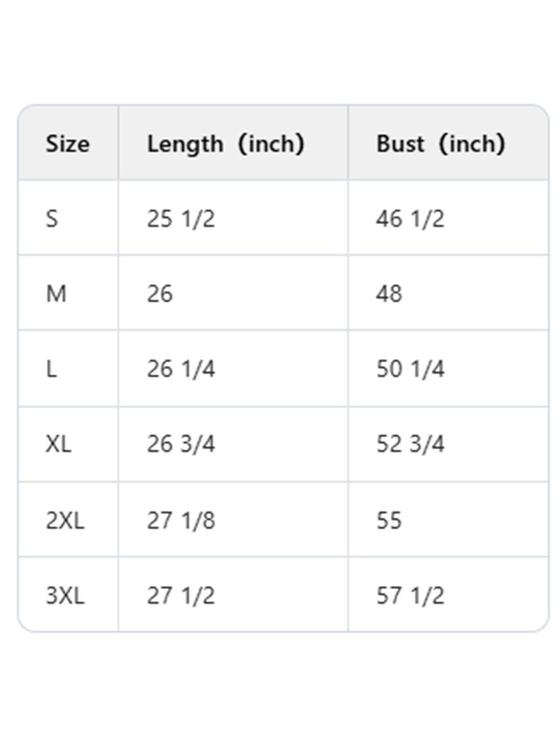Click the bust value 55
The image size is (560, 735).
(389, 520)
